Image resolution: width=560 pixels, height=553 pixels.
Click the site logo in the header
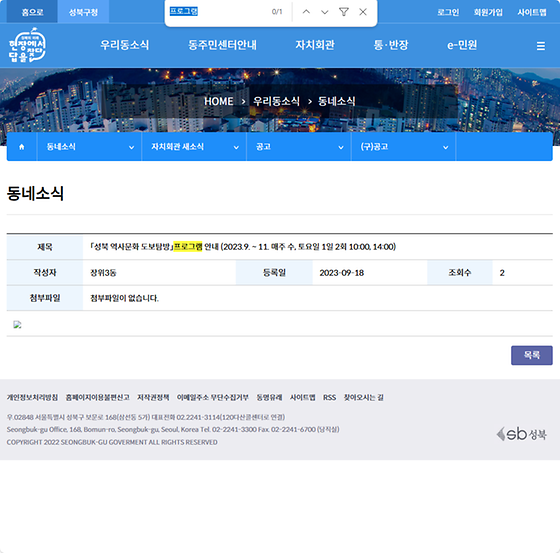28,45
